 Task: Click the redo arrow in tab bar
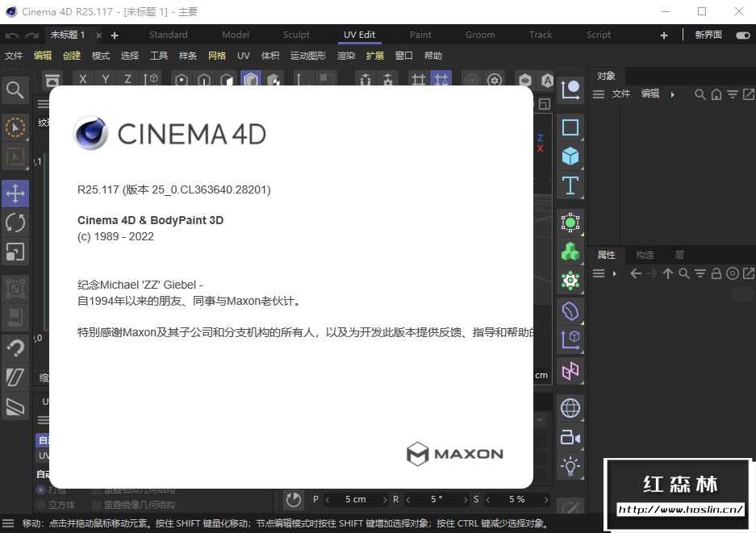31,35
